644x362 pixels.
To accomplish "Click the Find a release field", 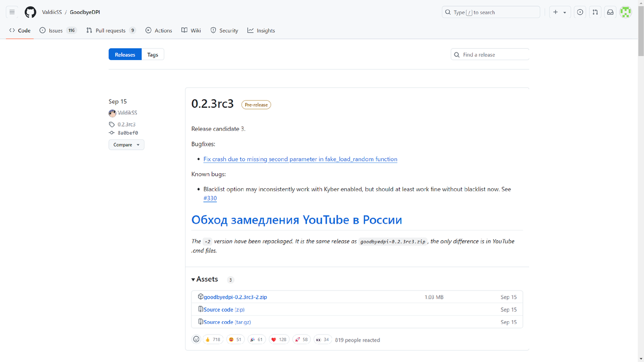I will click(490, 55).
